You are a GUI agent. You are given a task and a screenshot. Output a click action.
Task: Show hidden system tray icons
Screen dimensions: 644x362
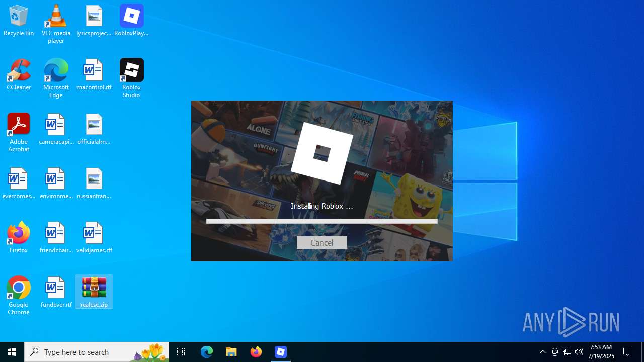pyautogui.click(x=542, y=352)
